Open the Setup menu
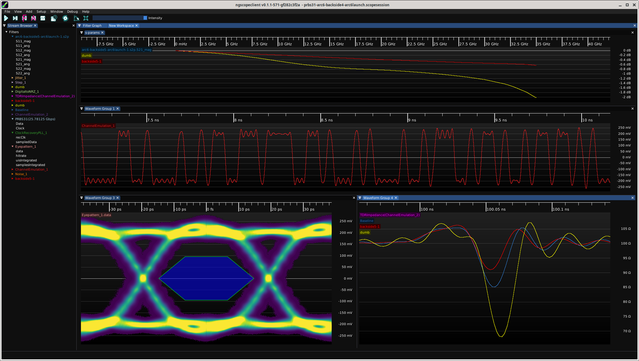The image size is (639, 361). point(41,11)
